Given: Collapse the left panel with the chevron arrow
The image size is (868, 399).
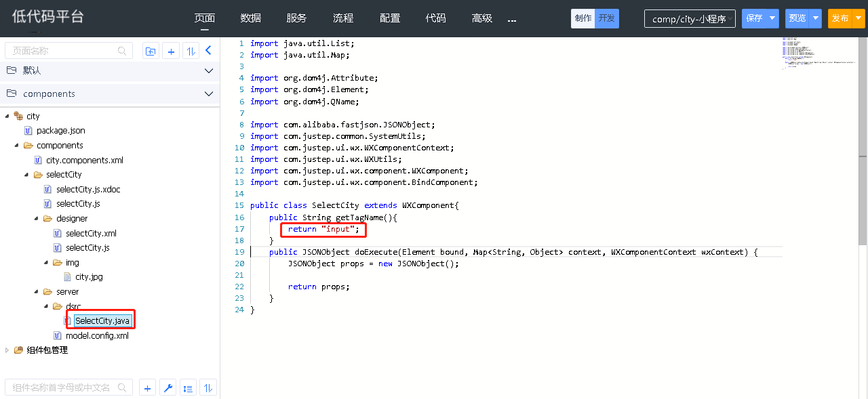Looking at the screenshot, I should [209, 50].
